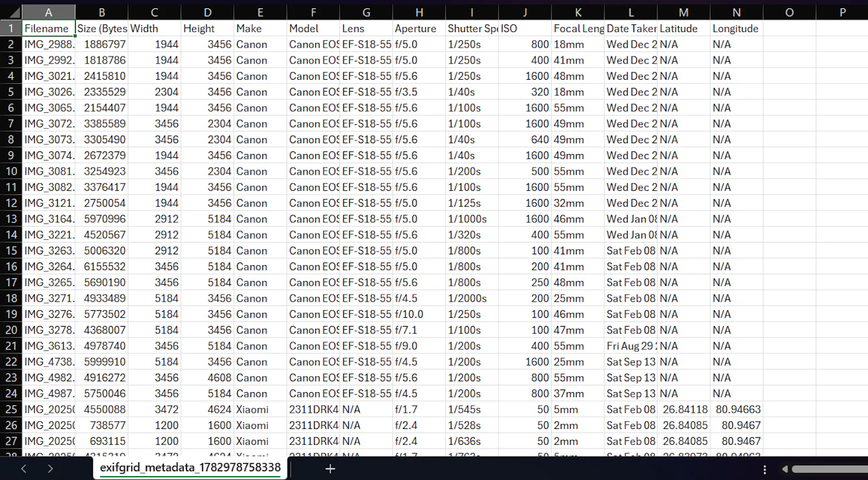This screenshot has width=868, height=480.
Task: Select latitude cell 26.84118
Action: coord(684,409)
